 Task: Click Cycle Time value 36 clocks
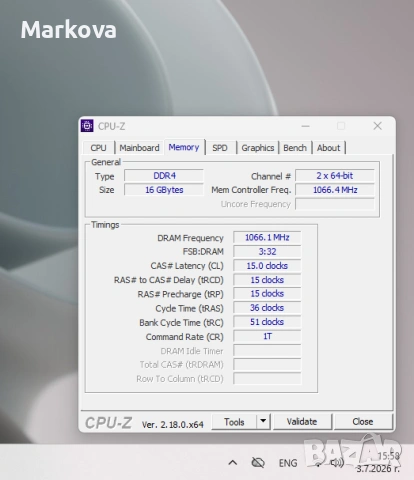tap(267, 308)
